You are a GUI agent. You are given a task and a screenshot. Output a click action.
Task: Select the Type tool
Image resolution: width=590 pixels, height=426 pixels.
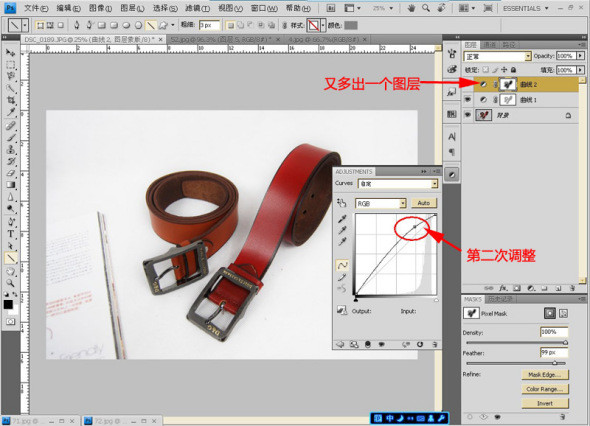11,234
